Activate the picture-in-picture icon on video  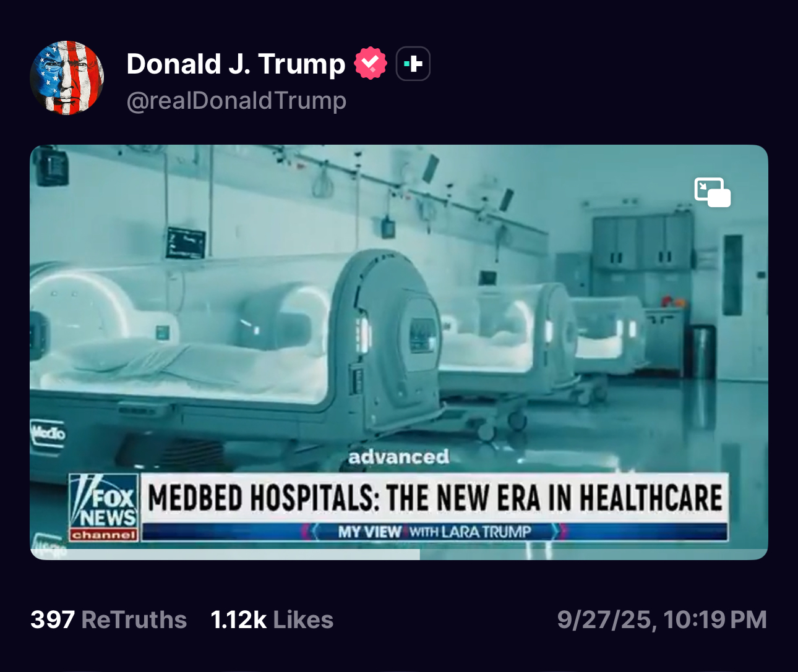[x=713, y=192]
